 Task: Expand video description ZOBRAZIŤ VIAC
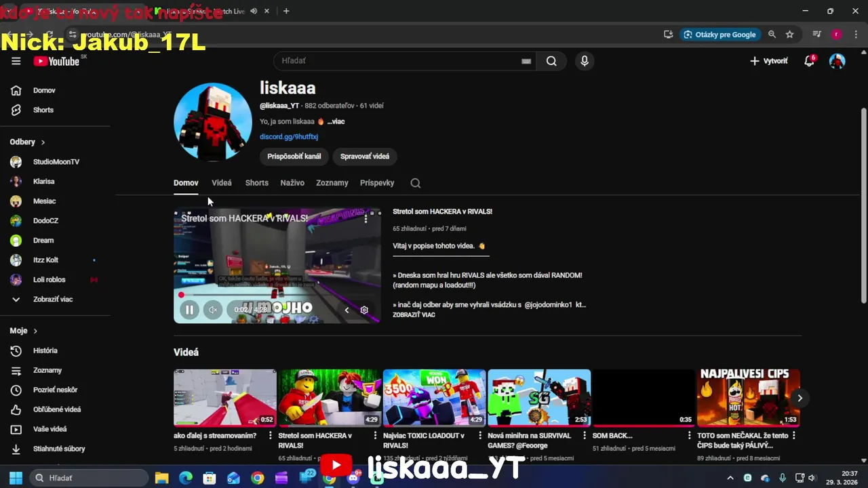click(x=414, y=315)
